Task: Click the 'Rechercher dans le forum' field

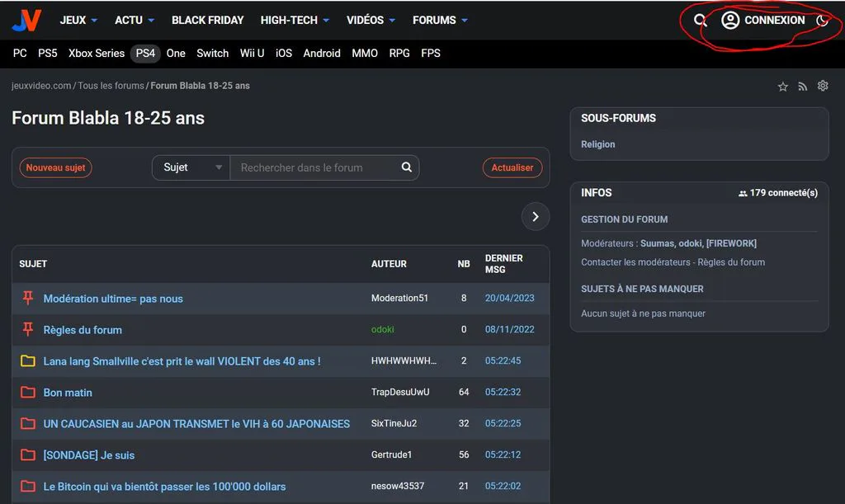Action: coord(314,167)
